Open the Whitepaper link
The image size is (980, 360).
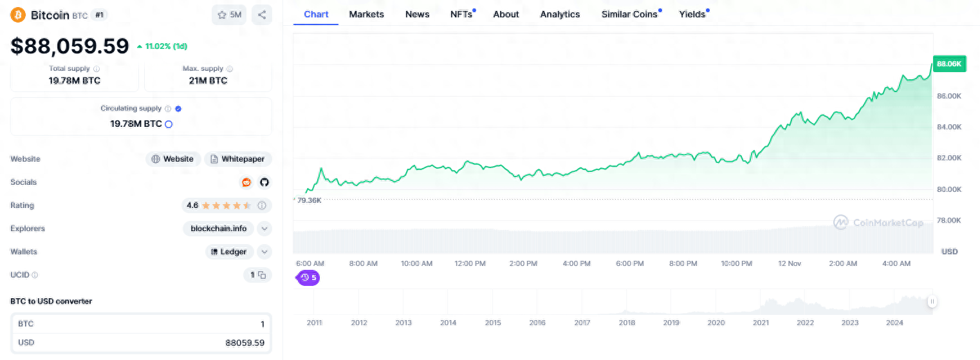tap(238, 159)
